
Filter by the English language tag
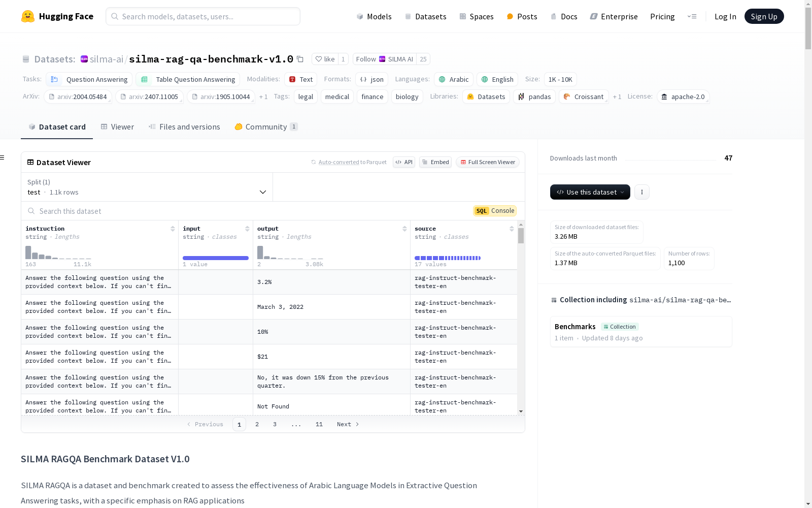(x=497, y=79)
